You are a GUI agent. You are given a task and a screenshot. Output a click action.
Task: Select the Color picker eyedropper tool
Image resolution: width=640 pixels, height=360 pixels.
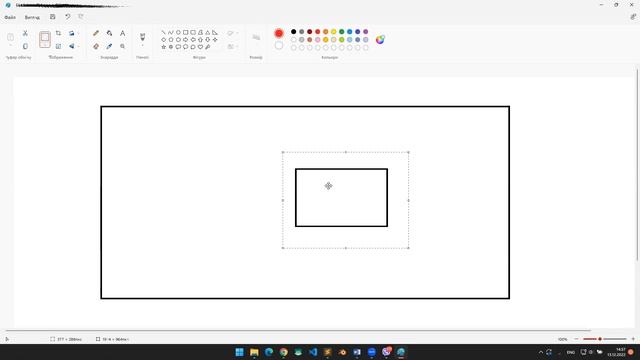point(109,47)
